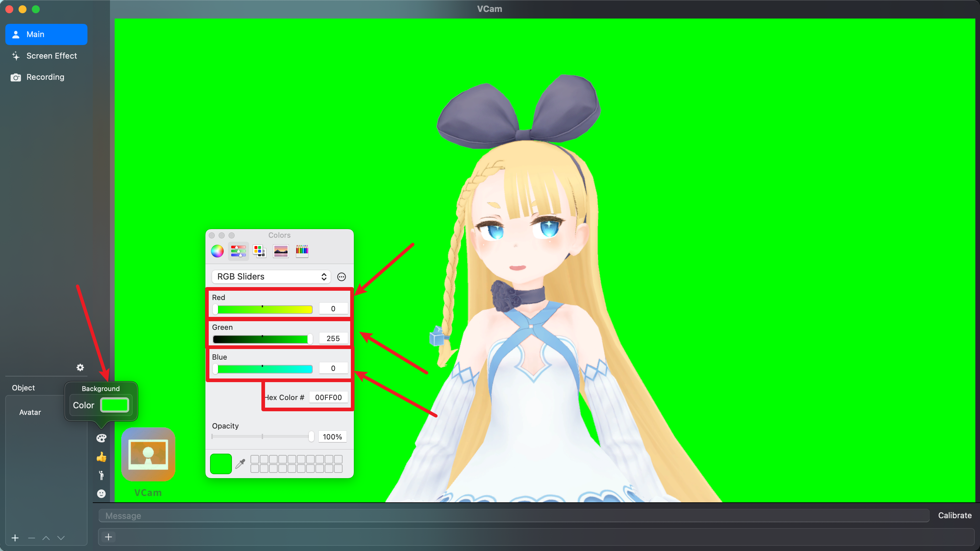Move selected object down with chevron

(61, 538)
